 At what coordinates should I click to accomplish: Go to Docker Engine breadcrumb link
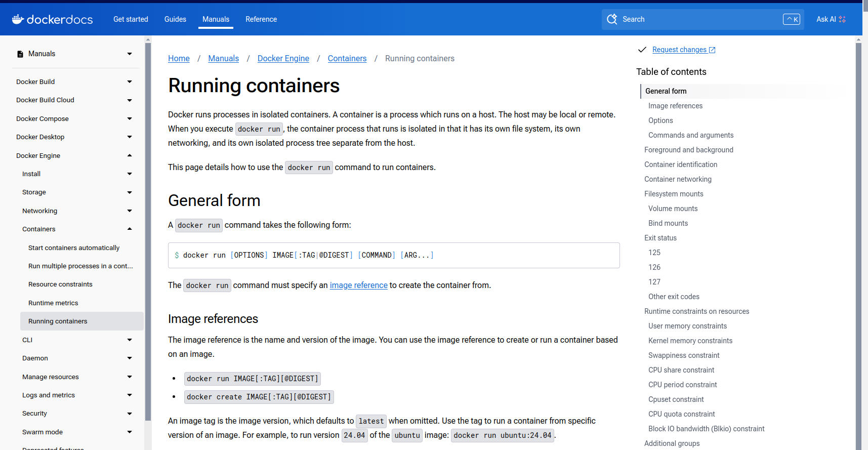click(283, 59)
